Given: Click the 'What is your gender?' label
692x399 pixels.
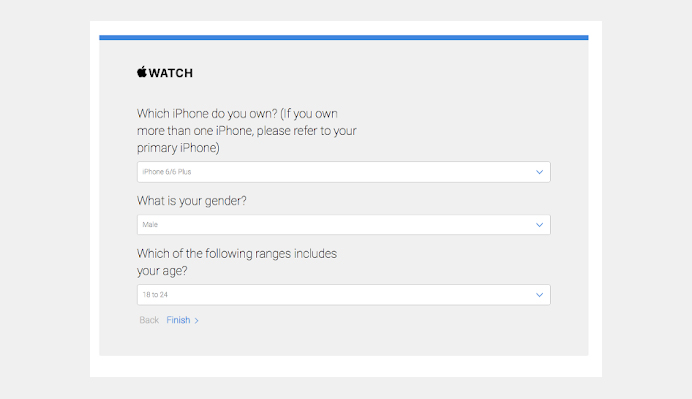Looking at the screenshot, I should pyautogui.click(x=192, y=201).
